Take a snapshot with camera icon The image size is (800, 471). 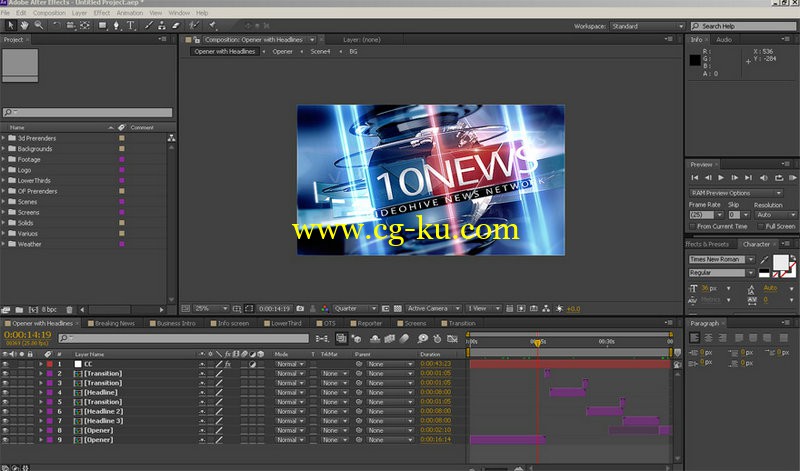(x=300, y=309)
